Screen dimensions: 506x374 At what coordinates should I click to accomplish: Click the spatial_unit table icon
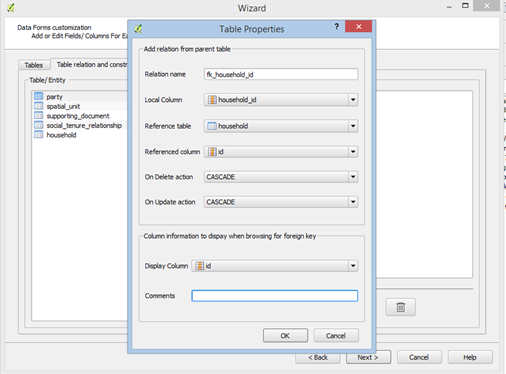tap(39, 106)
